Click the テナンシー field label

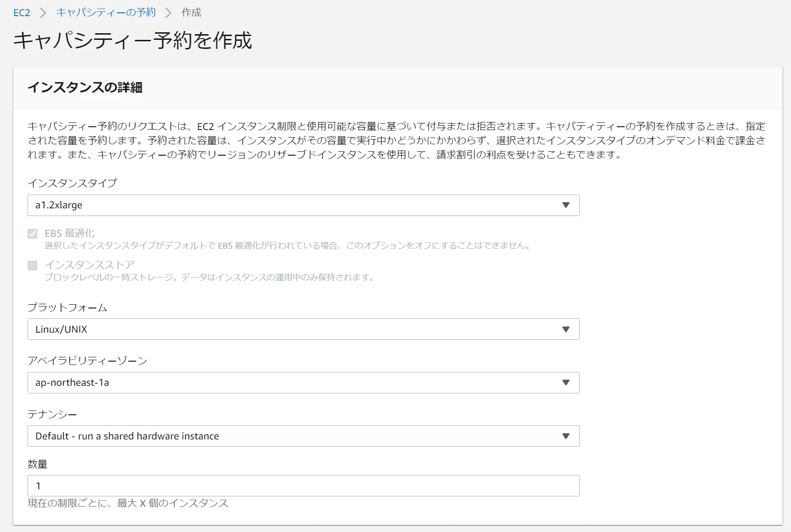(52, 414)
